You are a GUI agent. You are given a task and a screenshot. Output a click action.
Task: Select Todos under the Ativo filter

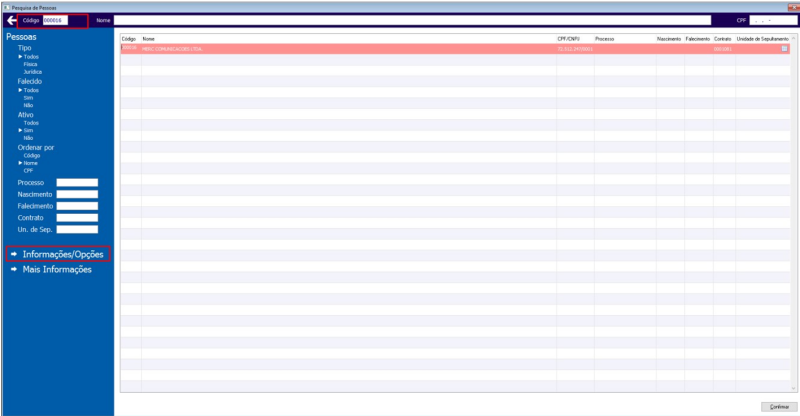pos(31,123)
